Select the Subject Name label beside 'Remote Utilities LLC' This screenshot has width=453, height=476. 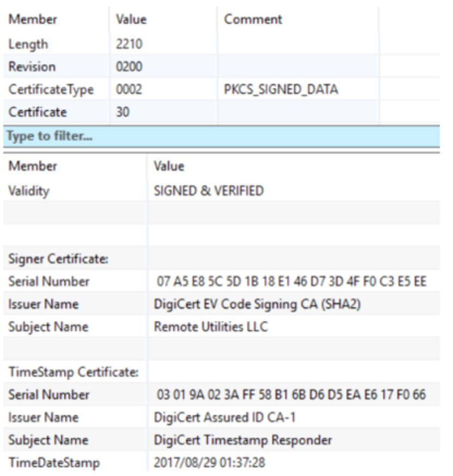(48, 327)
